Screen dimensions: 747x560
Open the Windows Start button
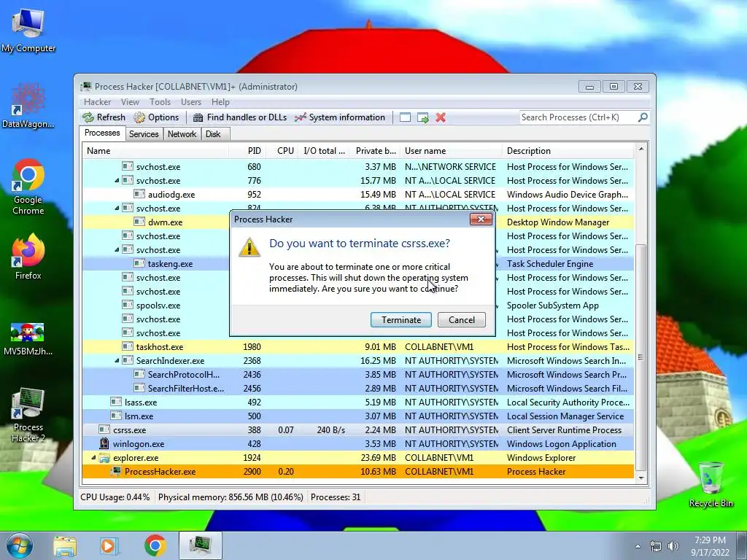(x=20, y=545)
